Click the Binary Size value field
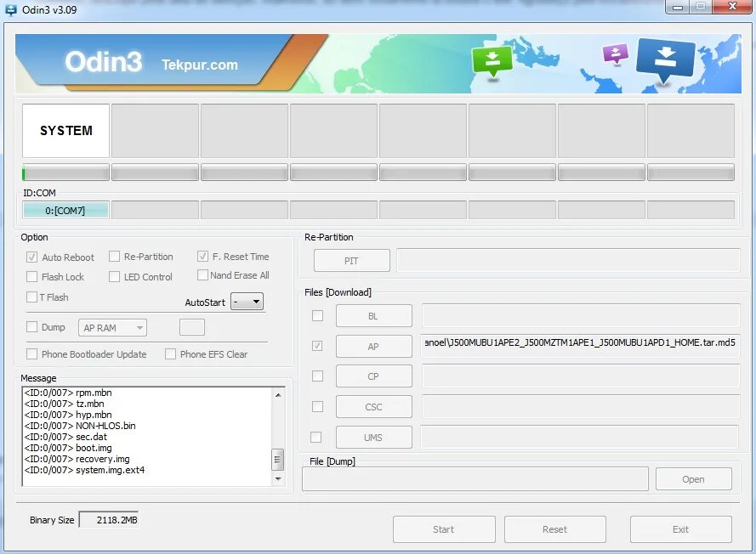Image resolution: width=756 pixels, height=554 pixels. click(x=109, y=520)
